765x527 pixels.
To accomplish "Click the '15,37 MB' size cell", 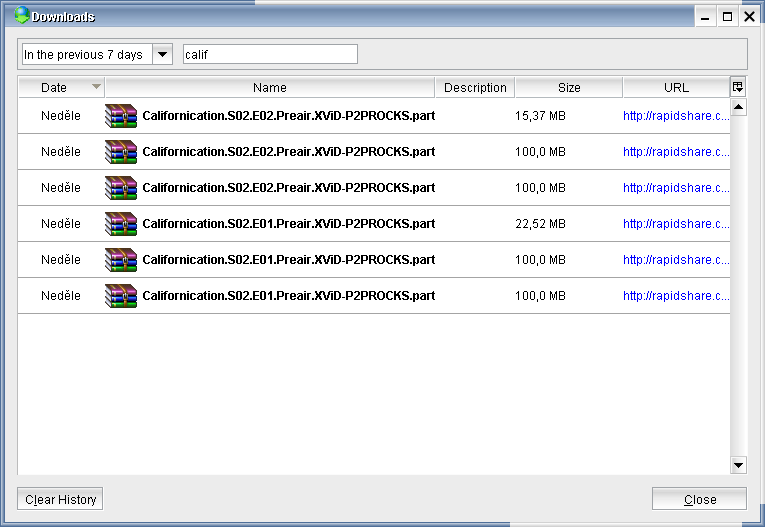I will coord(540,116).
